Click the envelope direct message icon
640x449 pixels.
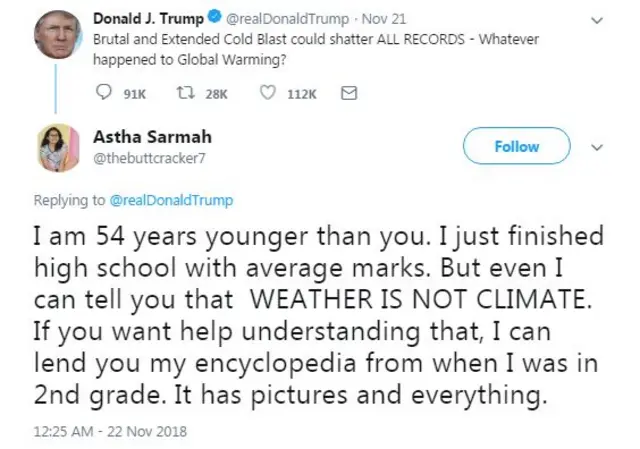coord(348,93)
